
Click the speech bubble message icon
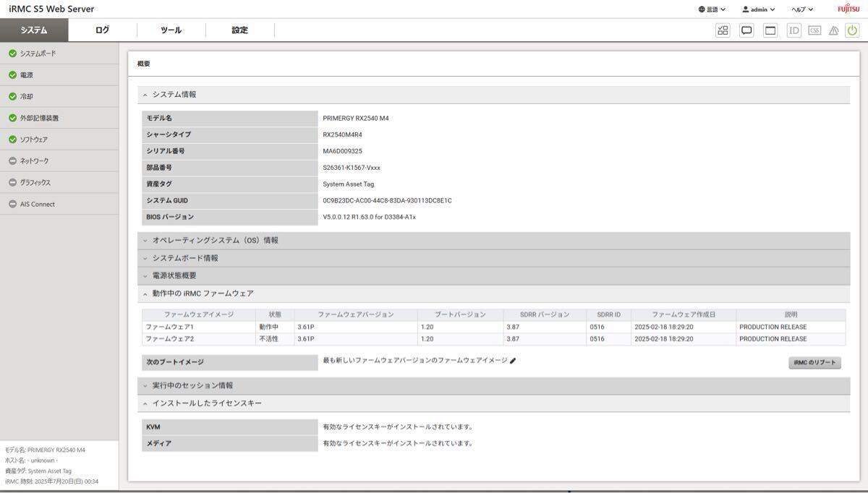(746, 30)
